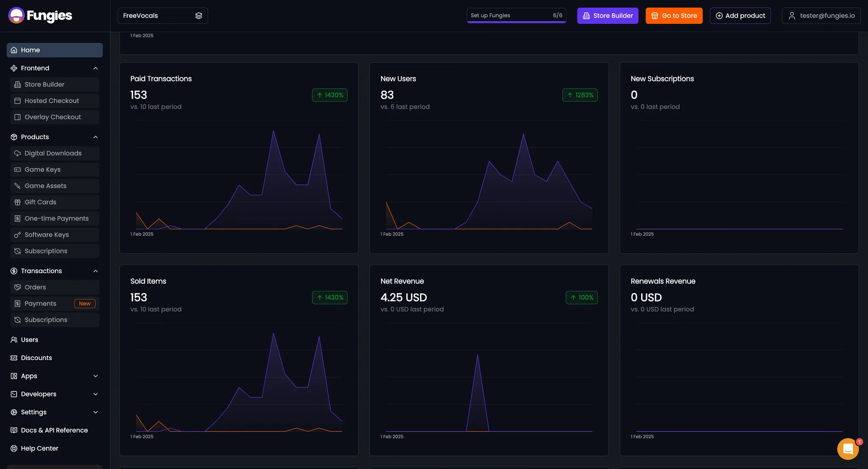Click the "4.25 USD" Net Revenue value
Viewport: 868px width, 469px height.
point(403,298)
